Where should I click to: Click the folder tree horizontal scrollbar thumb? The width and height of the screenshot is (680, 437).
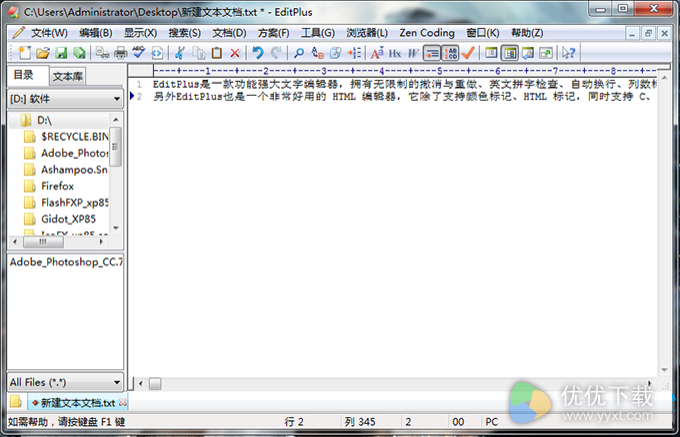click(x=43, y=241)
